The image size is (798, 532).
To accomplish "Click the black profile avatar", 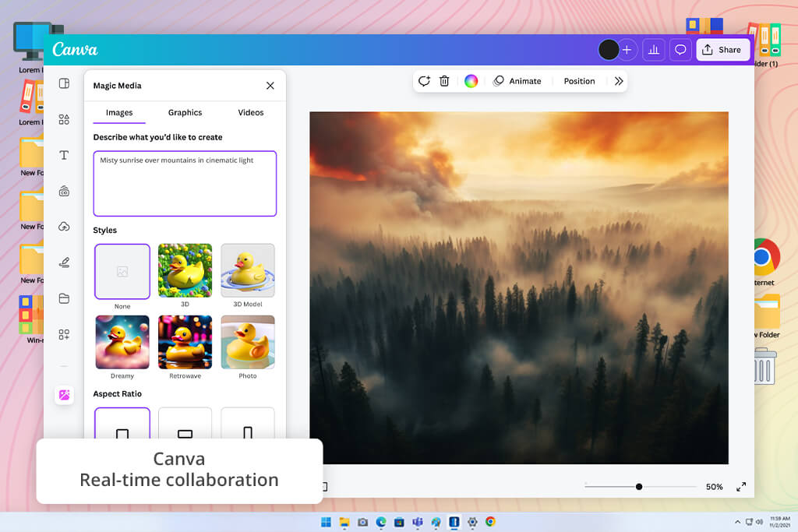I will pos(608,50).
